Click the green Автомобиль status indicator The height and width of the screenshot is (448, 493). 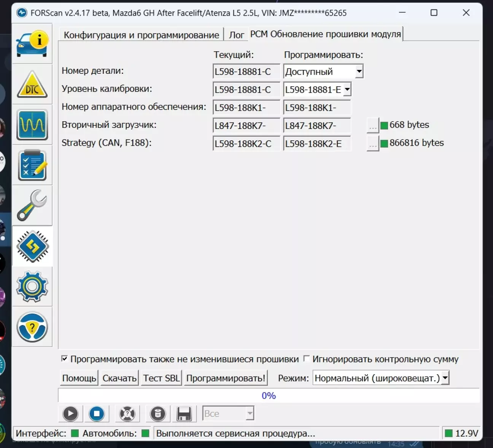click(145, 433)
